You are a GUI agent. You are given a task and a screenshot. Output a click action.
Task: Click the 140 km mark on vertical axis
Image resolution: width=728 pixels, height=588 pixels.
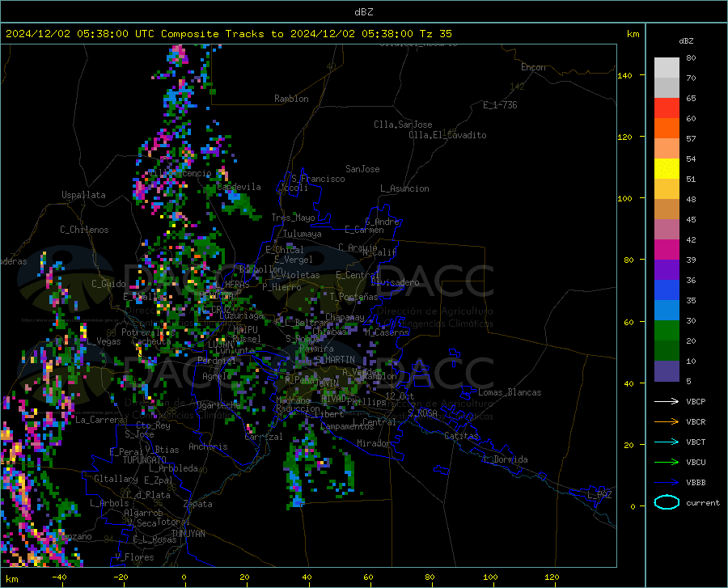[624, 75]
